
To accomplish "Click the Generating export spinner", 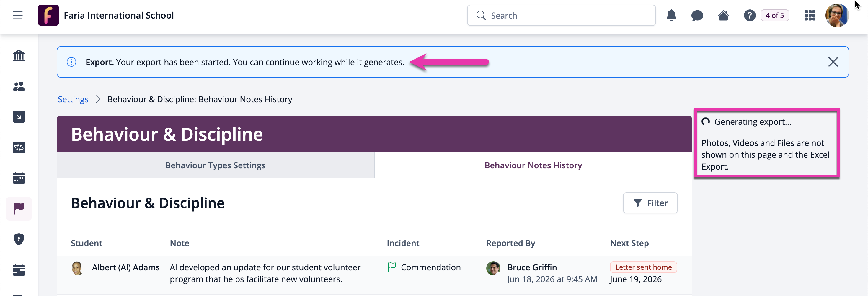I will coord(705,121).
